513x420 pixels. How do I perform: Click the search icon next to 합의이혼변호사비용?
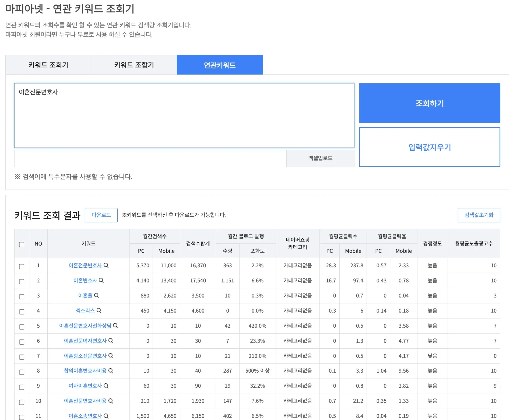click(111, 371)
